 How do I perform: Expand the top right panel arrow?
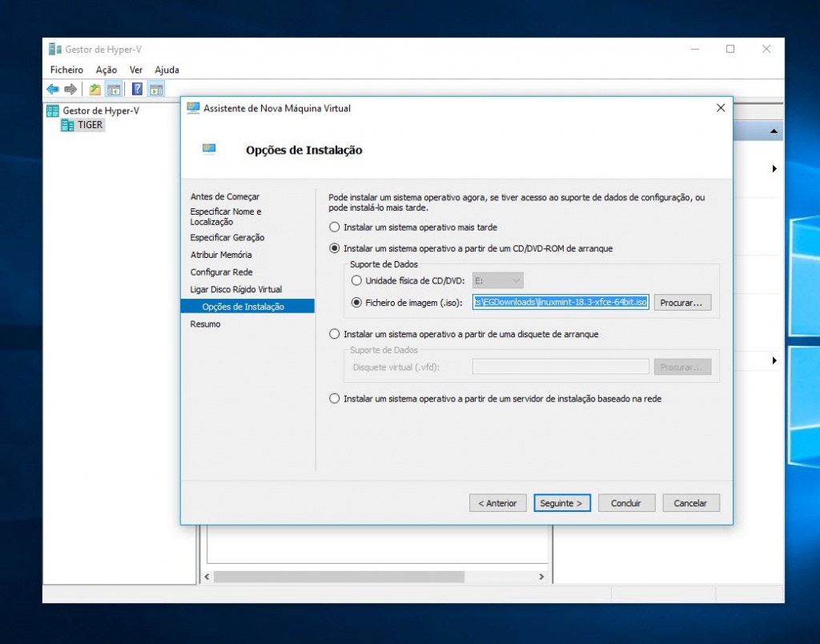[x=774, y=169]
